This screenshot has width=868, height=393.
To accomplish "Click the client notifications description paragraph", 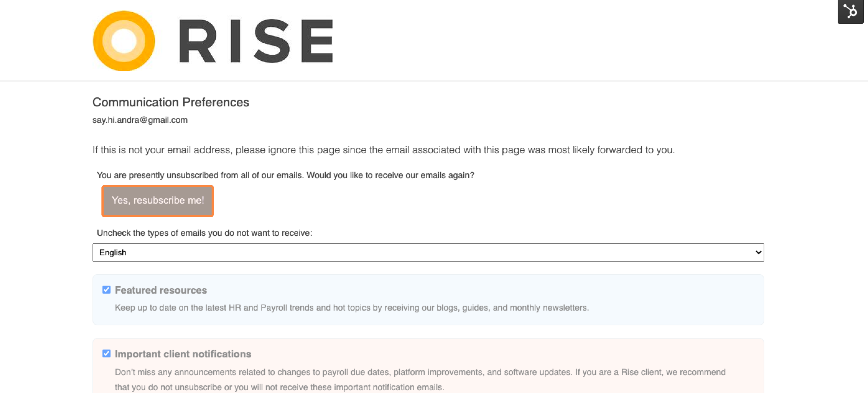I will pyautogui.click(x=420, y=379).
